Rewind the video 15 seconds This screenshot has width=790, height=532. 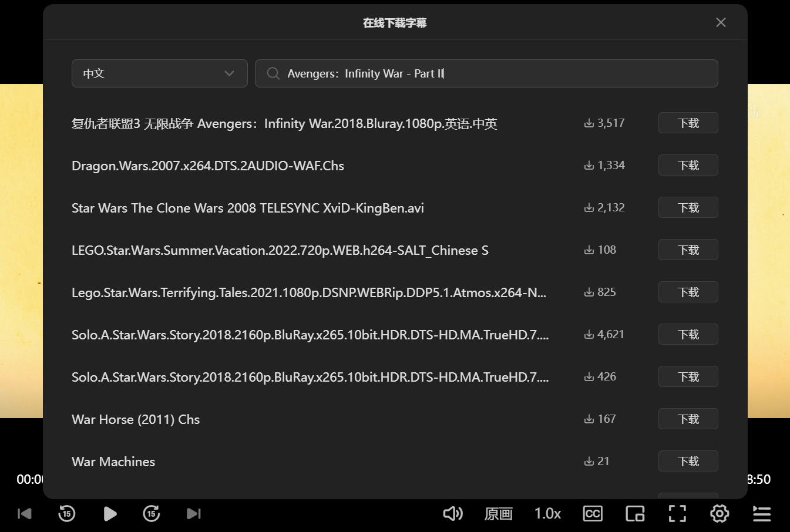point(67,514)
